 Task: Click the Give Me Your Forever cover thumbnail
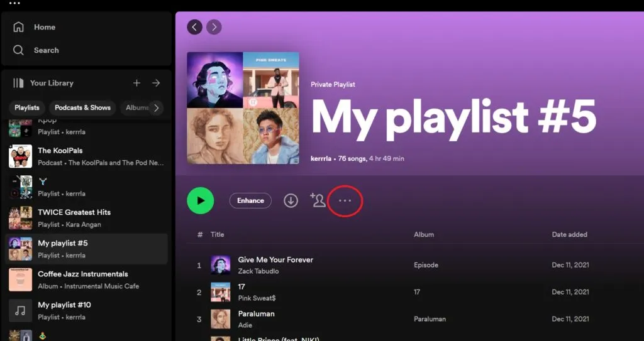[x=221, y=265]
